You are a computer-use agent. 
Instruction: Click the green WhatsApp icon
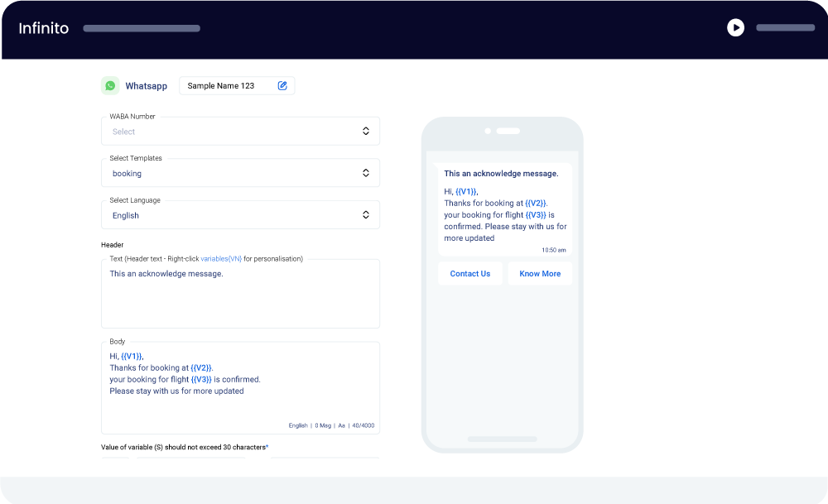click(110, 85)
